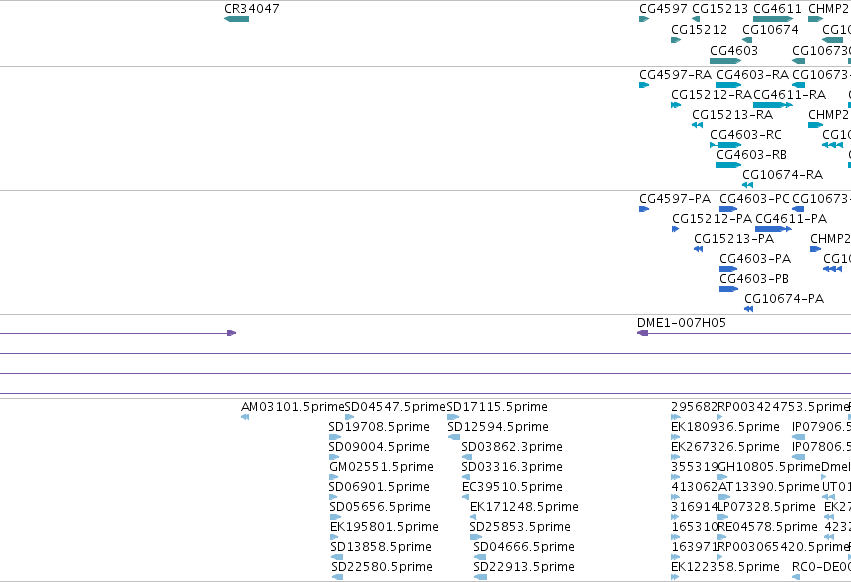Open the CG4603-RA transcript label
Screen dimensions: 851x582
pyautogui.click(x=752, y=74)
